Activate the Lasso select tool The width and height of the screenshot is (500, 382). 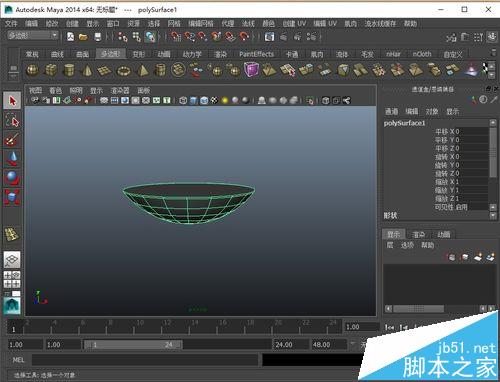(12, 120)
